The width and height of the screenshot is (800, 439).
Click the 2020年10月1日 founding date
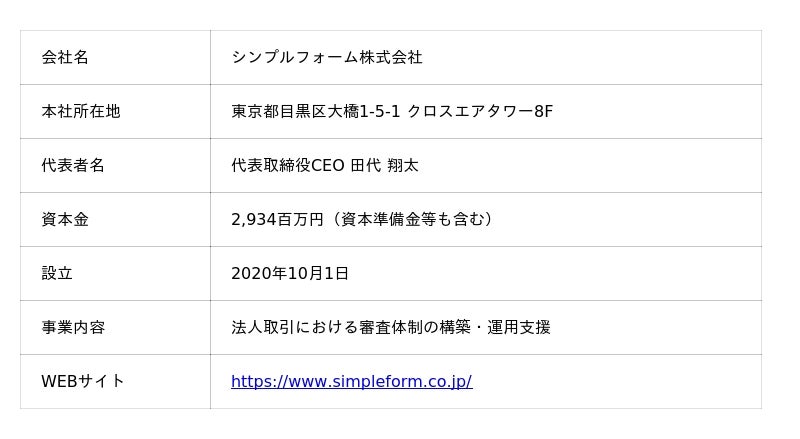coord(290,273)
